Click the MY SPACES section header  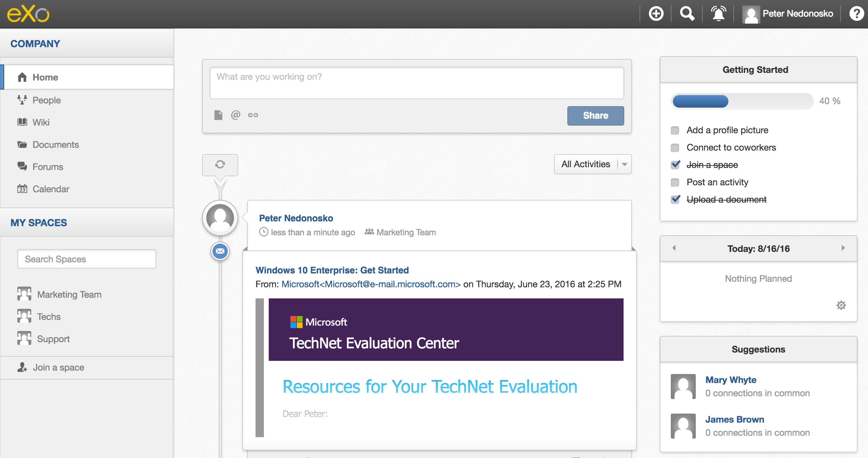39,223
